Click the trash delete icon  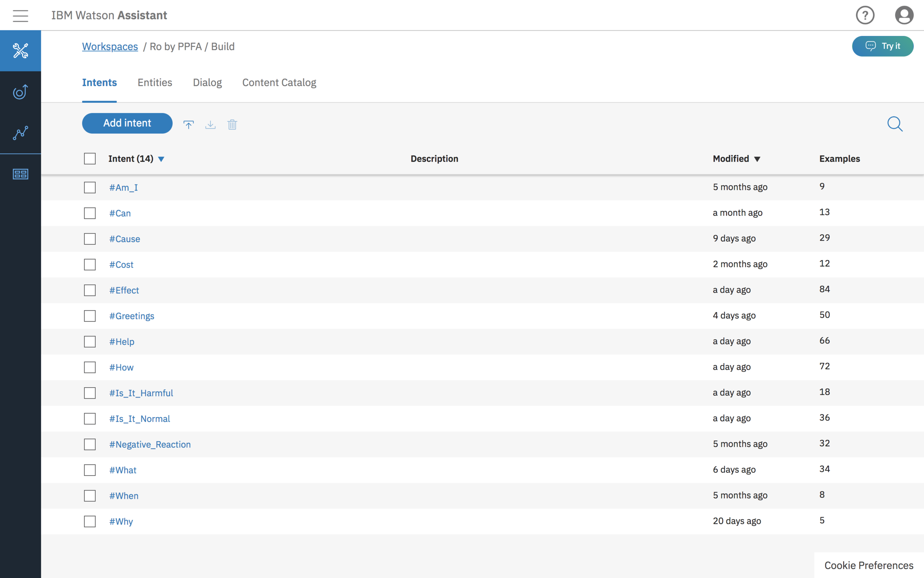tap(232, 125)
